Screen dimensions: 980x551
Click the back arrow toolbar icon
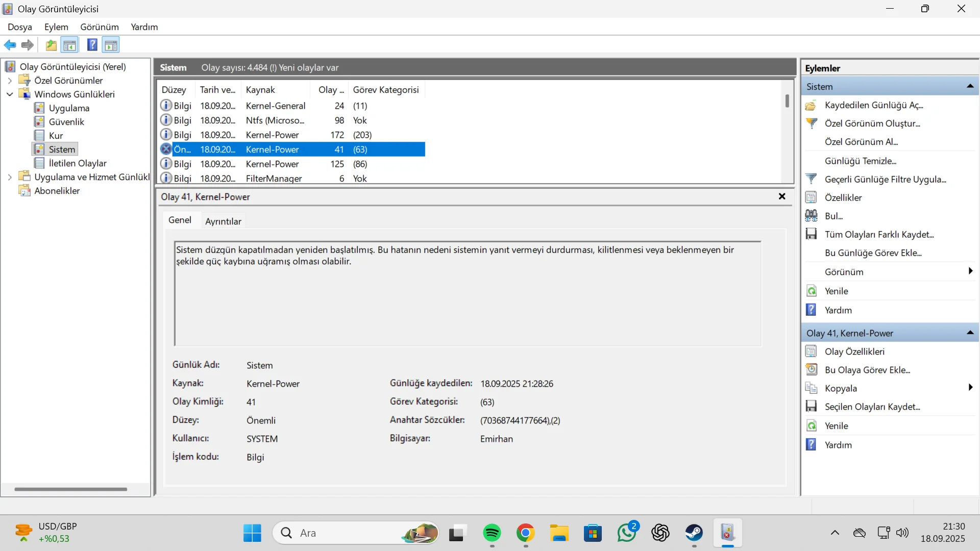[x=10, y=45]
